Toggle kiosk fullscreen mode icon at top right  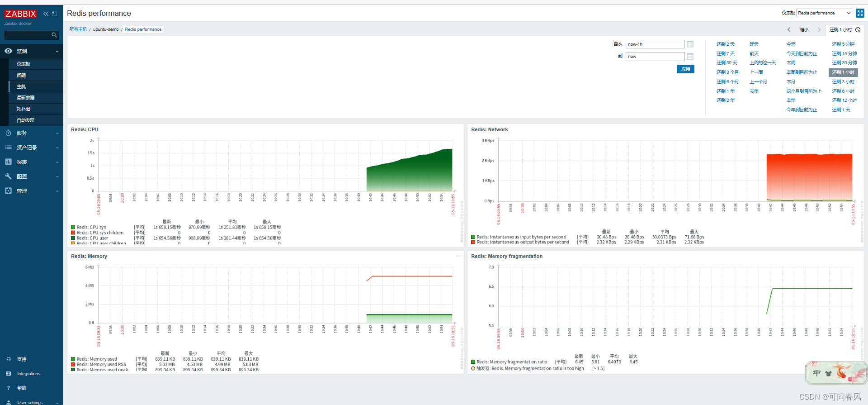point(860,13)
